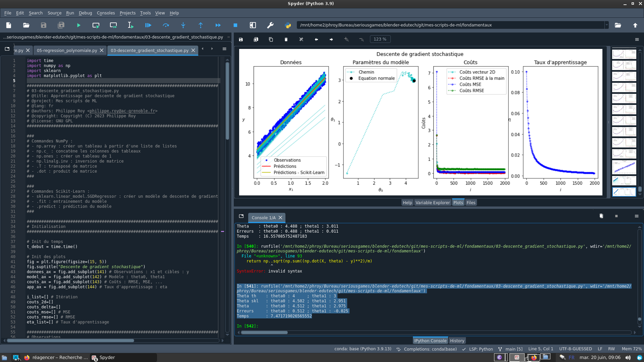Image resolution: width=644 pixels, height=362 pixels.
Task: Stop debugging with the square icon
Action: click(235, 25)
